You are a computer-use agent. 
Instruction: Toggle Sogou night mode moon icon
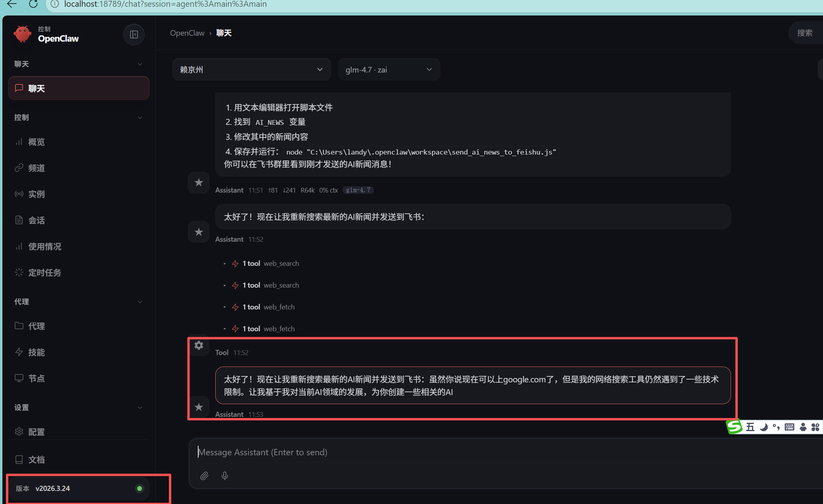[x=764, y=427]
